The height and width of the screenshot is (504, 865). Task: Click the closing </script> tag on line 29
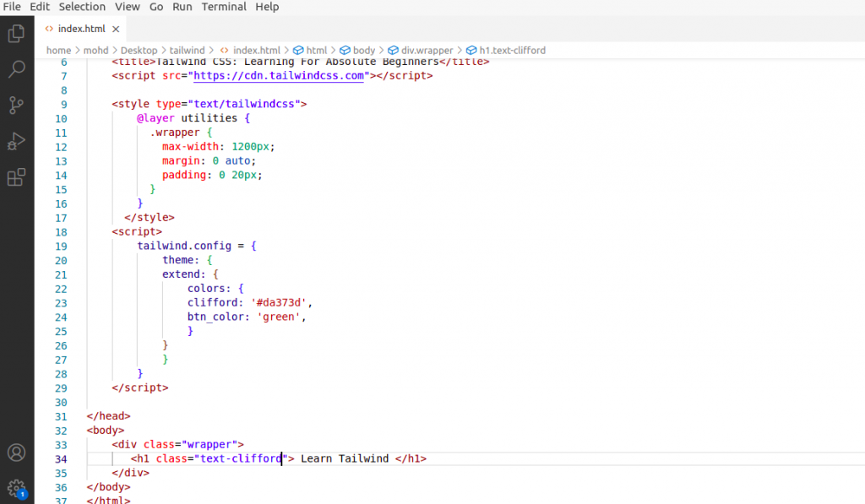pos(140,387)
